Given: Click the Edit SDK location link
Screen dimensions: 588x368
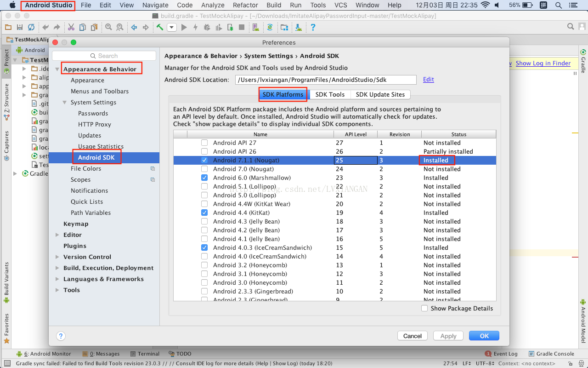Looking at the screenshot, I should tap(429, 79).
